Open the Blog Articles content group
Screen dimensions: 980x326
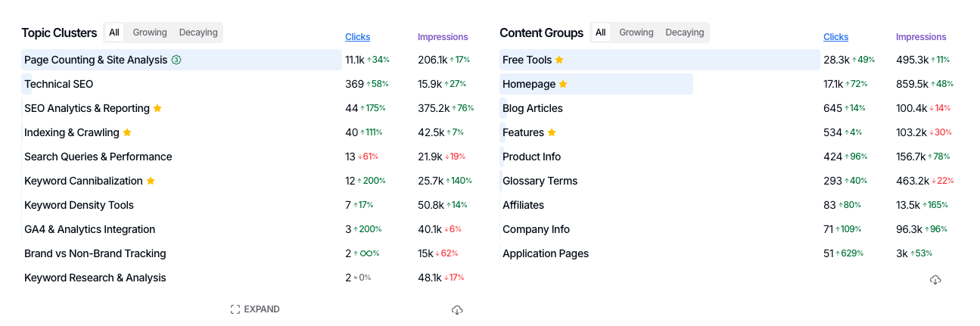(533, 108)
